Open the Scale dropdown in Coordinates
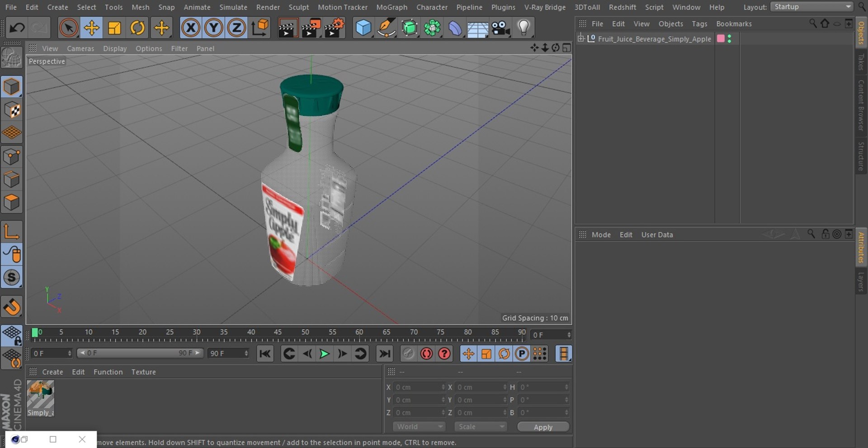868x448 pixels. [480, 427]
